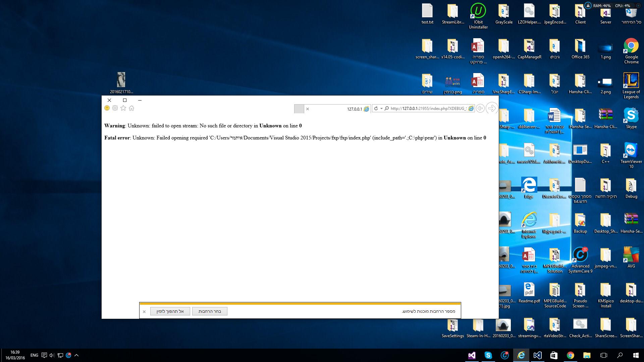
Task: Switch input language via ENG indicator
Action: (x=34, y=355)
